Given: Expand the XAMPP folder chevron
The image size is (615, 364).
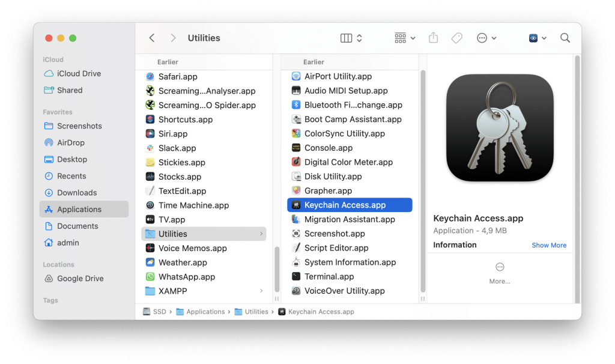Looking at the screenshot, I should (261, 291).
